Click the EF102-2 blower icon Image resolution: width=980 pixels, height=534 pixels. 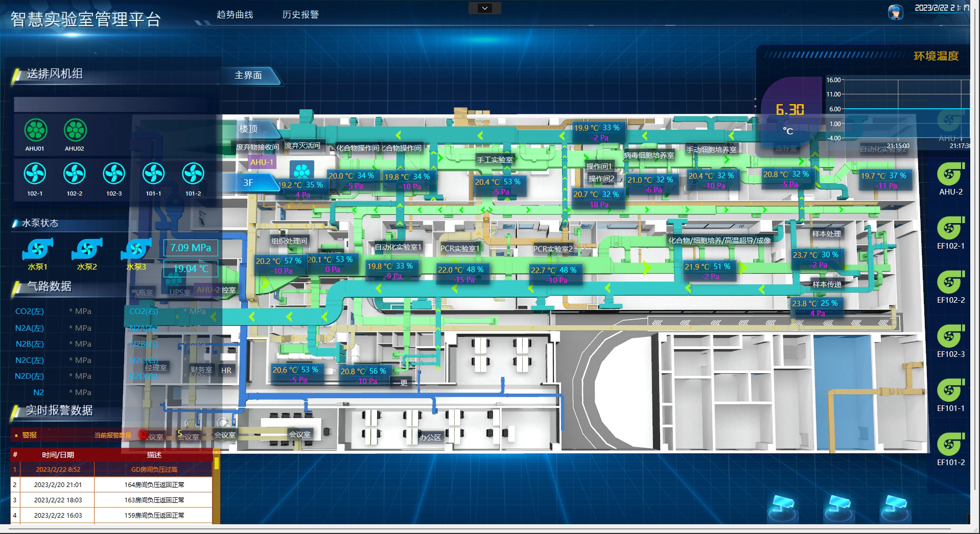coord(950,282)
